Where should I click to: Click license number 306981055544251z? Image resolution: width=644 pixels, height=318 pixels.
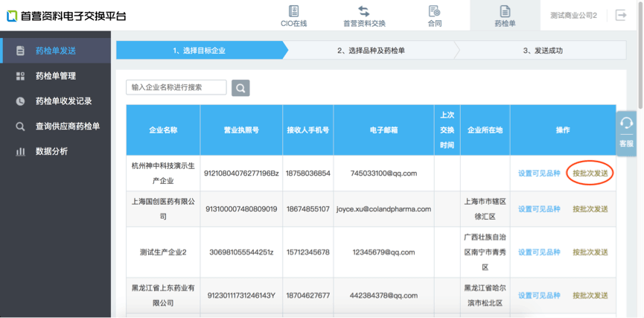tap(241, 252)
